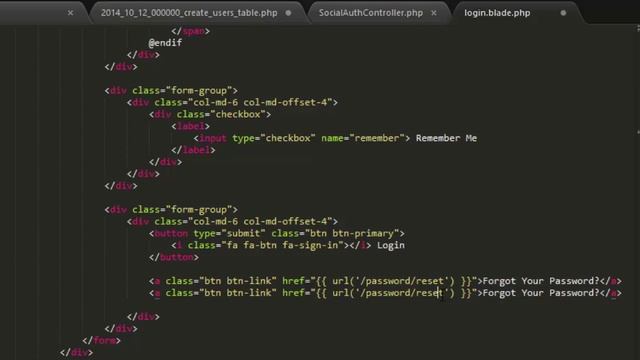Click the first class="form-group" div line

click(171, 90)
